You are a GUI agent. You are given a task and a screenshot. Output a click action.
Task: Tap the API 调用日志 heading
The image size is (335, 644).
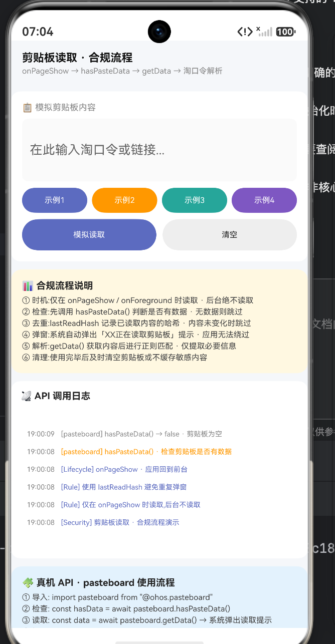tap(62, 396)
